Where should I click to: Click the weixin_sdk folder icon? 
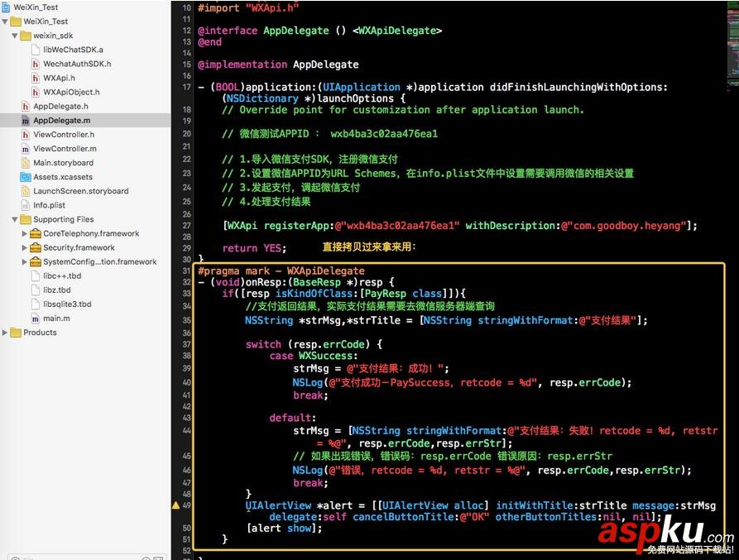(x=26, y=36)
